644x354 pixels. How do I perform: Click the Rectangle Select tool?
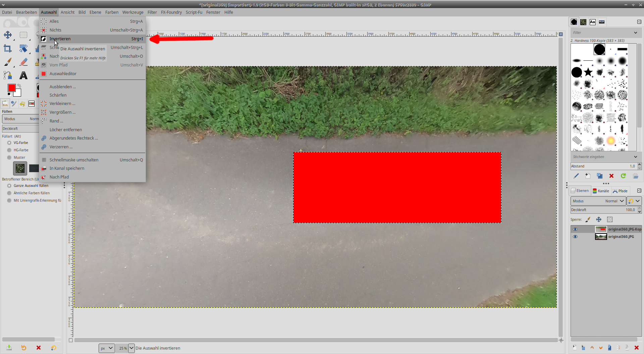click(x=23, y=35)
